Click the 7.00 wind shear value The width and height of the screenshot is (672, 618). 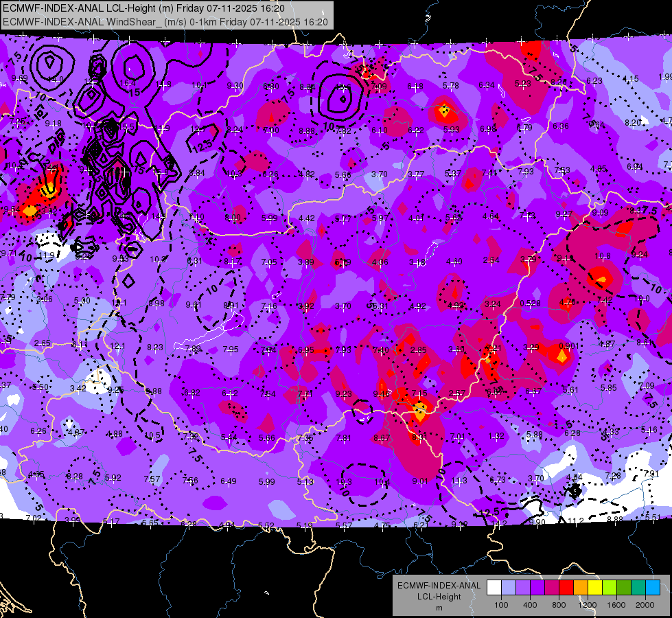[271, 130]
